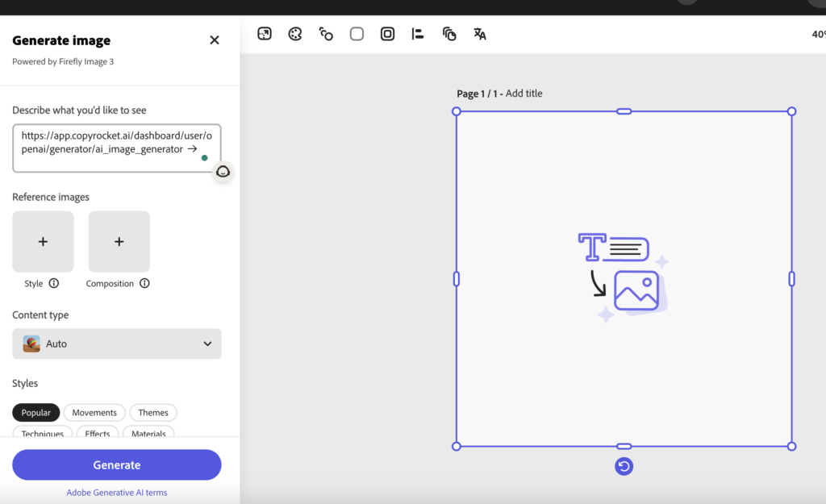Open the color theme palette icon
This screenshot has height=504, width=826.
pos(295,34)
